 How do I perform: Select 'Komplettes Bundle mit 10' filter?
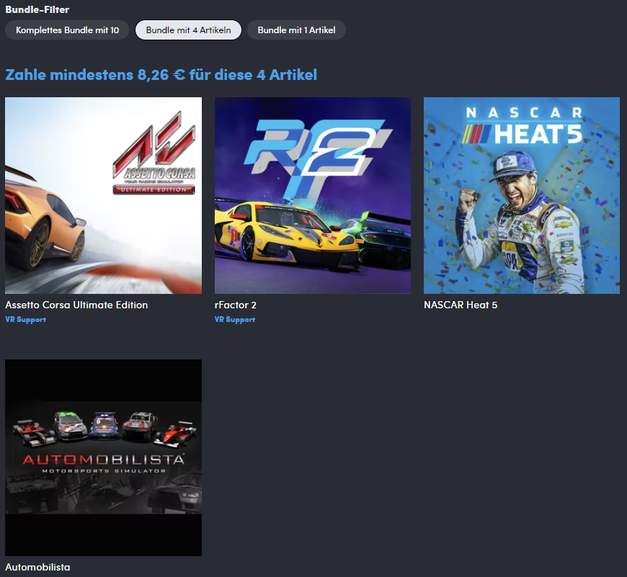pyautogui.click(x=67, y=30)
